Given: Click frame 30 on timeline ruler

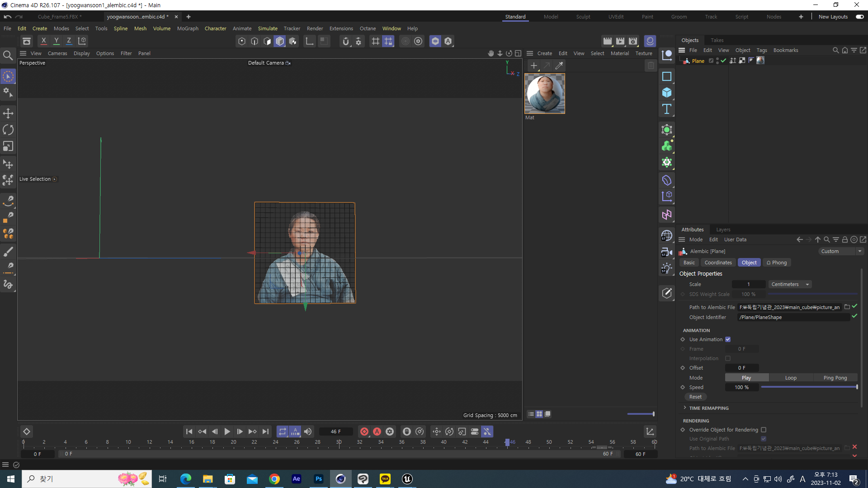Looking at the screenshot, I should coord(339,442).
